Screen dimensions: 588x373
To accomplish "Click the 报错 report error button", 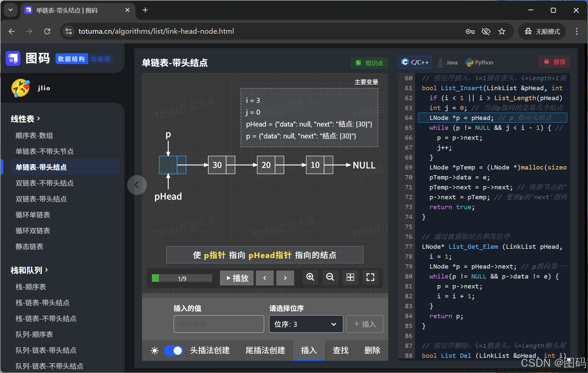I will [554, 62].
